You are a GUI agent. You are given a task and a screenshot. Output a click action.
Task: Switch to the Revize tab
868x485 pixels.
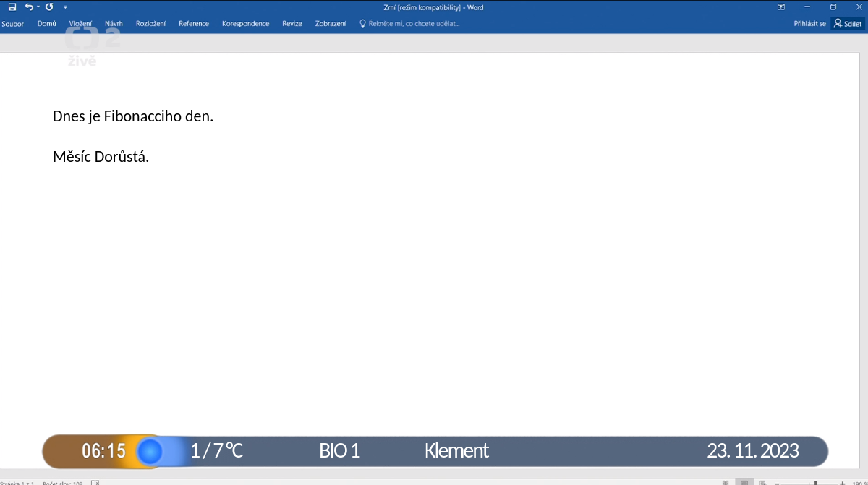(x=292, y=24)
